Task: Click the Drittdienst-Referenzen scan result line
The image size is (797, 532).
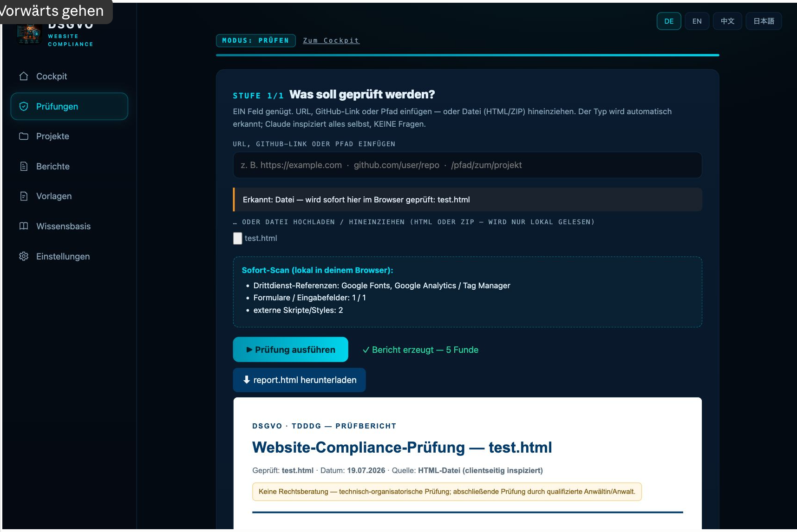Action: tap(382, 285)
